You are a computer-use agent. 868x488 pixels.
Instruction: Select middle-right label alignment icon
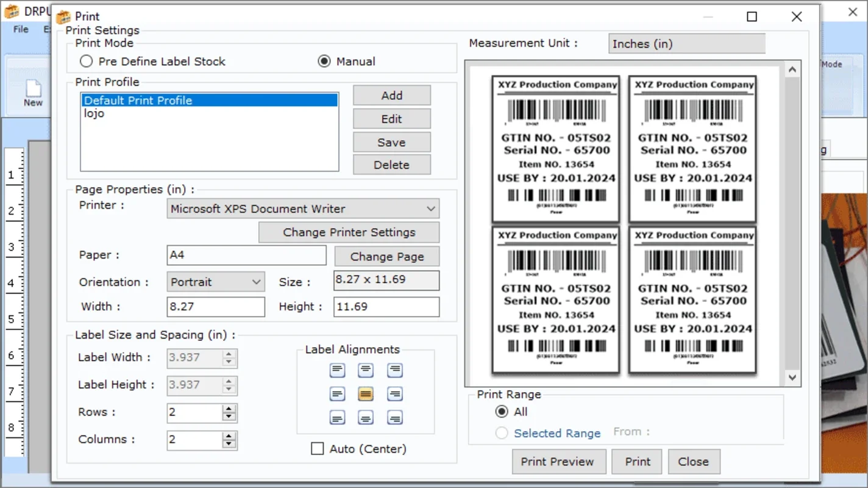click(x=395, y=394)
